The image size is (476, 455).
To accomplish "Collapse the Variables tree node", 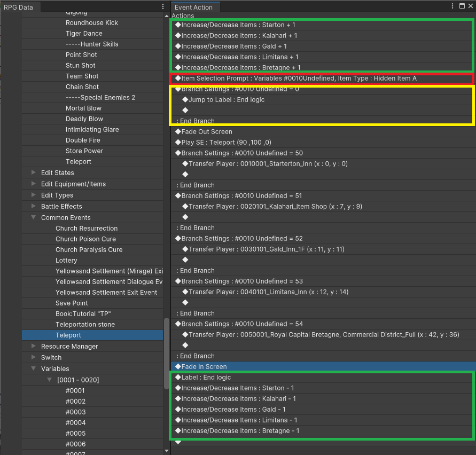I will click(34, 368).
